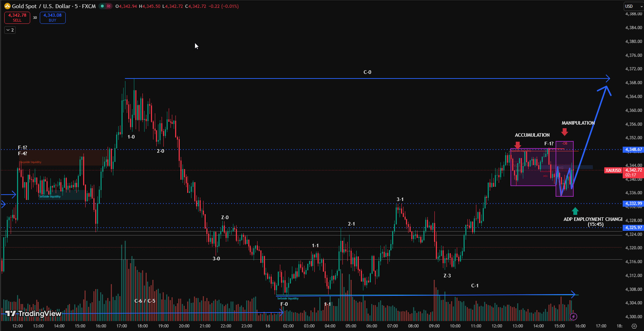The width and height of the screenshot is (644, 331).
Task: Click the change value −0.22 (−0.01%)
Action: tap(223, 6)
